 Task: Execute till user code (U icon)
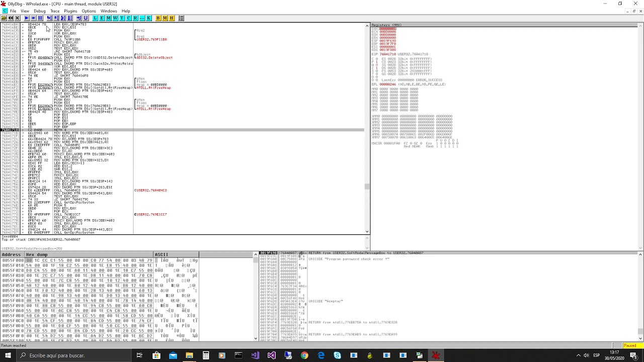click(86, 18)
